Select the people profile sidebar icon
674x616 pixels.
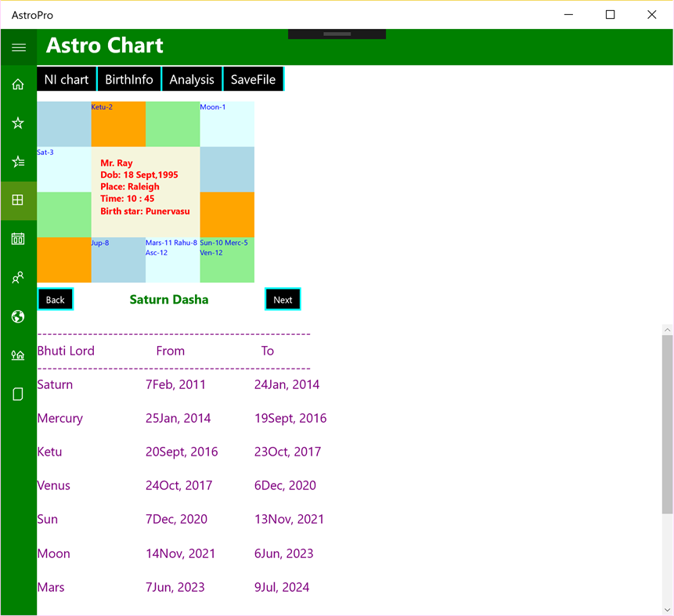point(18,277)
